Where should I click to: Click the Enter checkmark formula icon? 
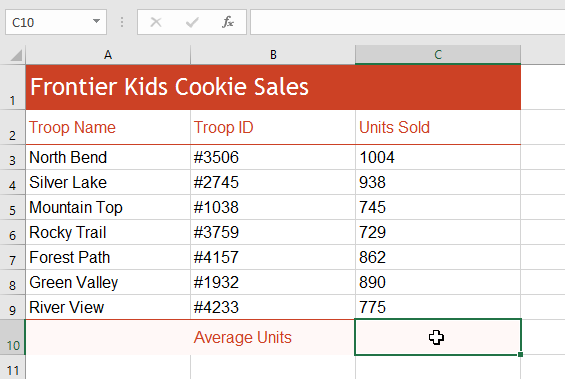pyautogui.click(x=192, y=22)
